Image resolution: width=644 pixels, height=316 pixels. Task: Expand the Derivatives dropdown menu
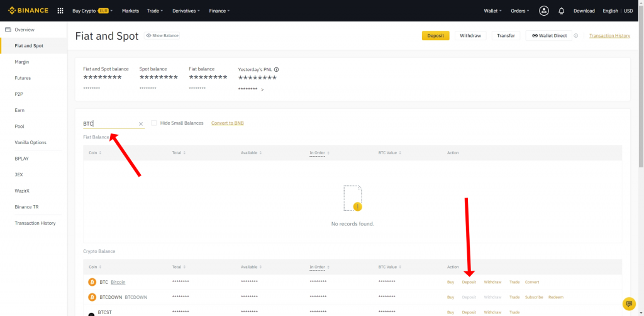pyautogui.click(x=186, y=11)
